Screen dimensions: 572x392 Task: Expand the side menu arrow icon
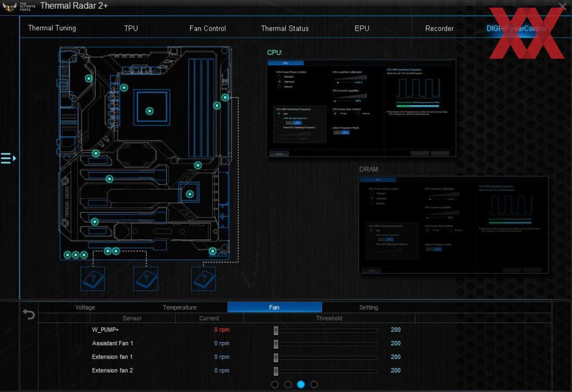point(8,158)
